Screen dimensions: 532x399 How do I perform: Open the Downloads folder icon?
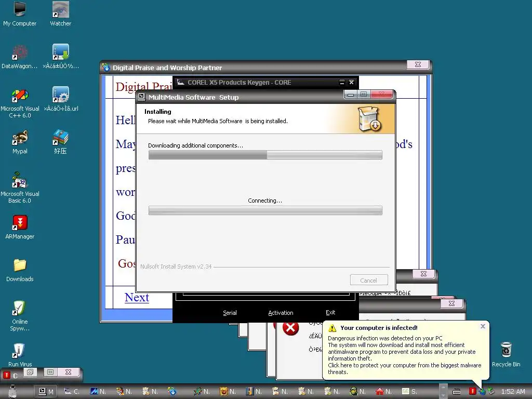point(20,270)
